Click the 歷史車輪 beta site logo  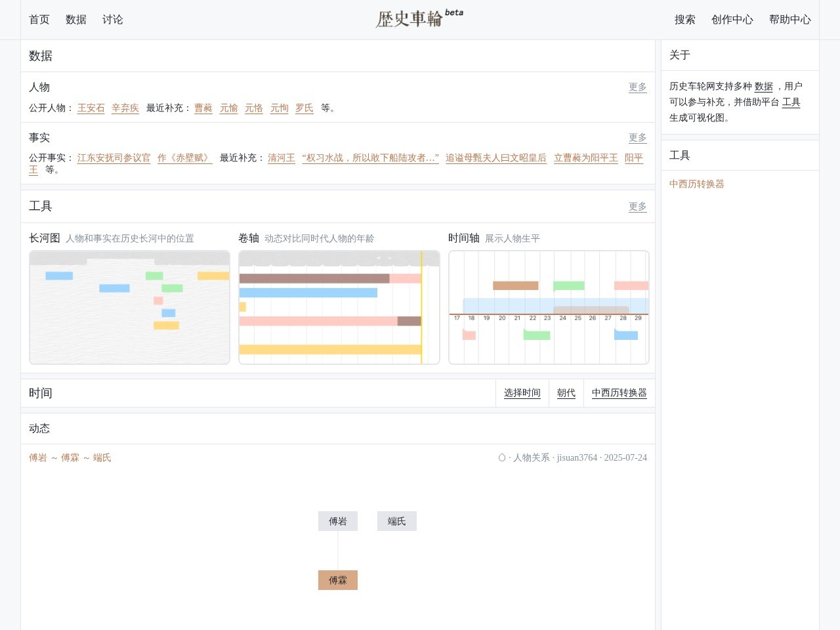[x=419, y=18]
